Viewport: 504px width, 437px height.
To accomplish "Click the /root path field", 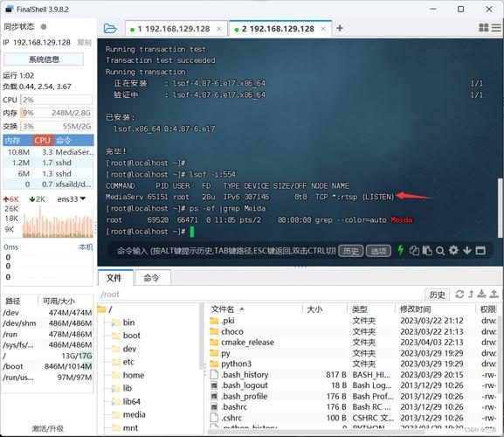I will [260, 295].
